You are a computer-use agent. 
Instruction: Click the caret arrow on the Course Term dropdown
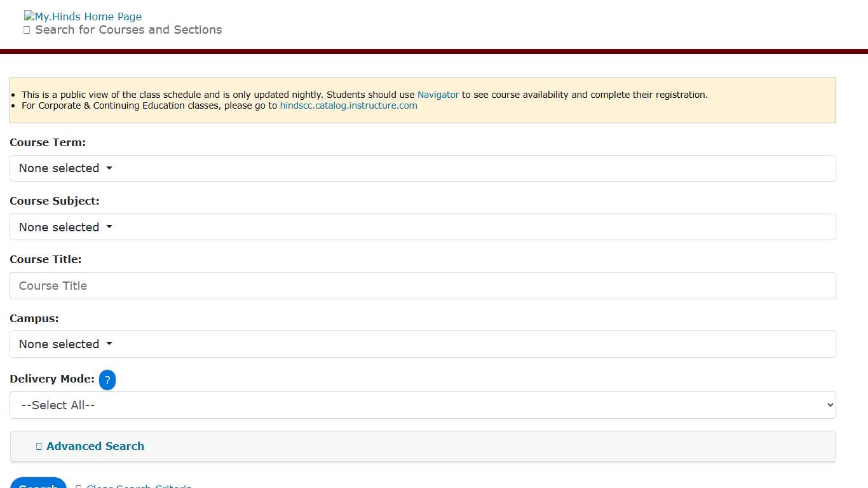(109, 168)
